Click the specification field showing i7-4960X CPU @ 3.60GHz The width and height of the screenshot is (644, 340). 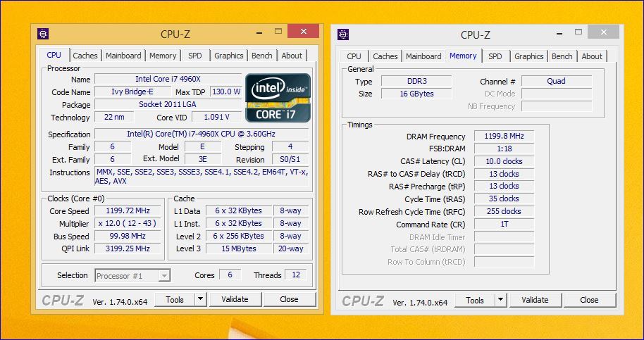pyautogui.click(x=202, y=134)
